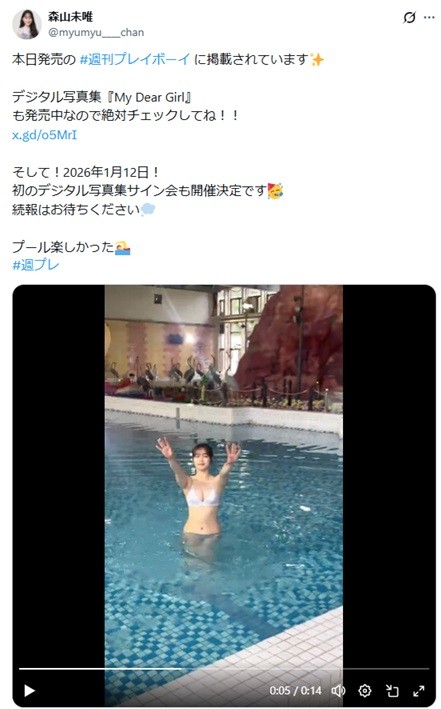Open the #週プレ hashtag

point(36,265)
